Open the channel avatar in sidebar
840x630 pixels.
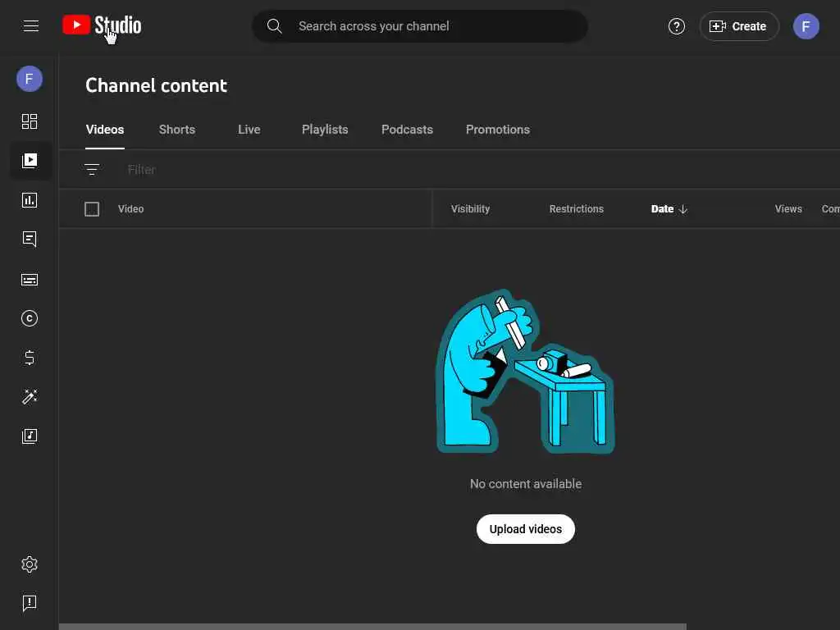click(30, 79)
